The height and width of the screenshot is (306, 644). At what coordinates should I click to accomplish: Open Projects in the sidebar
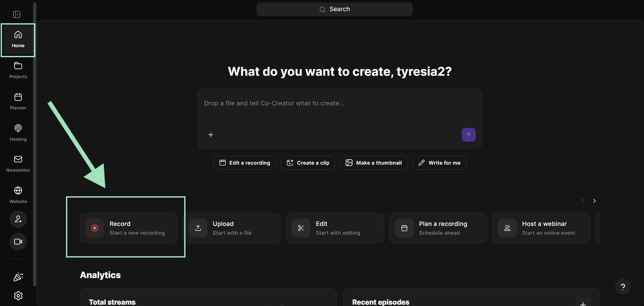point(18,71)
